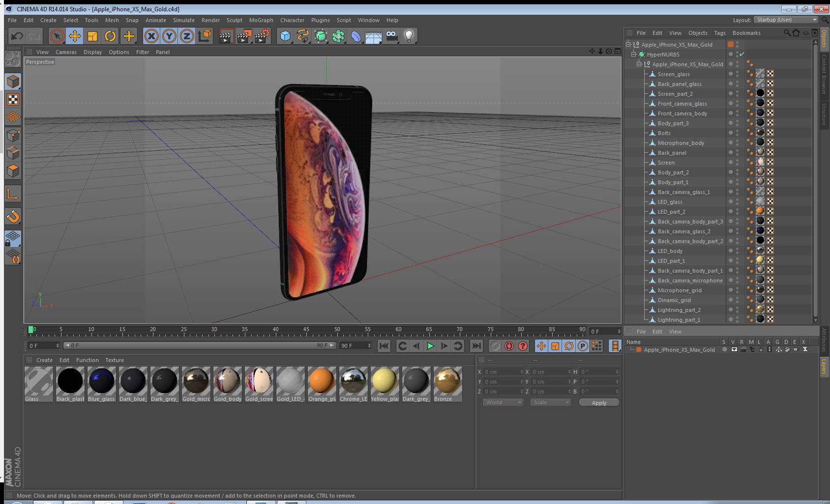Image resolution: width=830 pixels, height=504 pixels.
Task: Toggle Autokeying button
Action: 509,346
